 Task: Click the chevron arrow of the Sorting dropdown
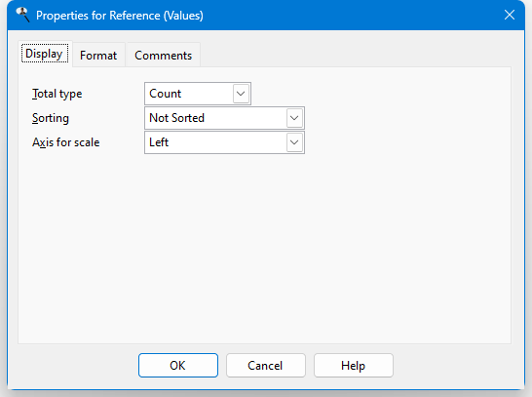(294, 118)
